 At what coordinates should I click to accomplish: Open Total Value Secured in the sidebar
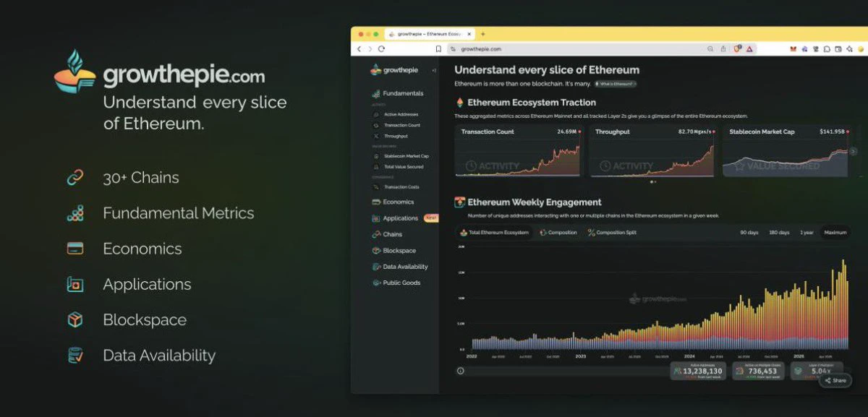399,167
